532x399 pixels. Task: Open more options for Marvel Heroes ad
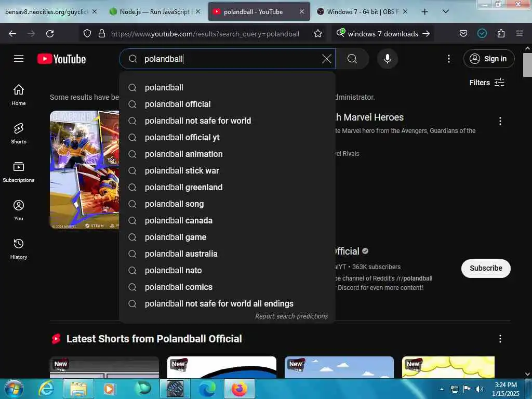click(x=500, y=121)
